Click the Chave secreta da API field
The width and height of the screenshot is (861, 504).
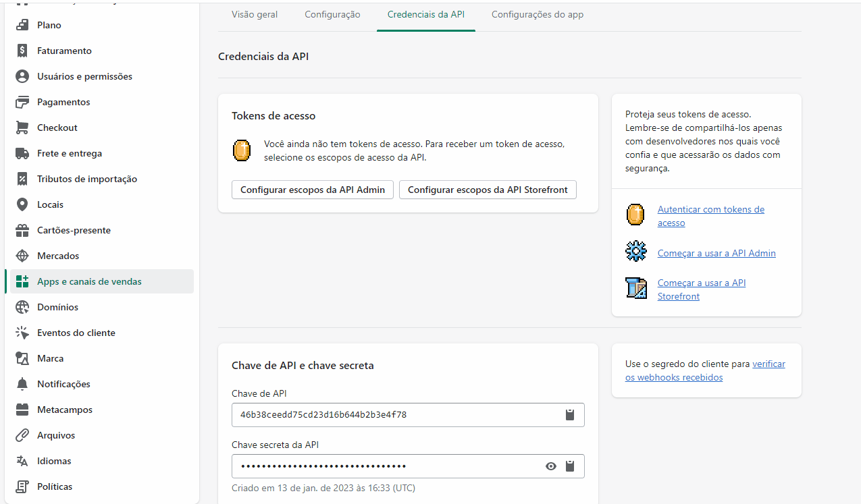click(408, 466)
